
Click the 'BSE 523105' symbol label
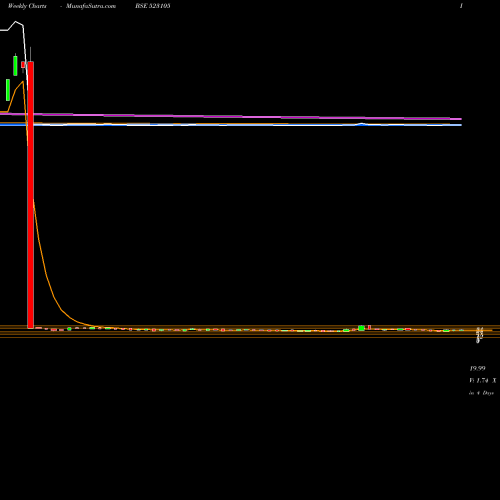click(153, 6)
